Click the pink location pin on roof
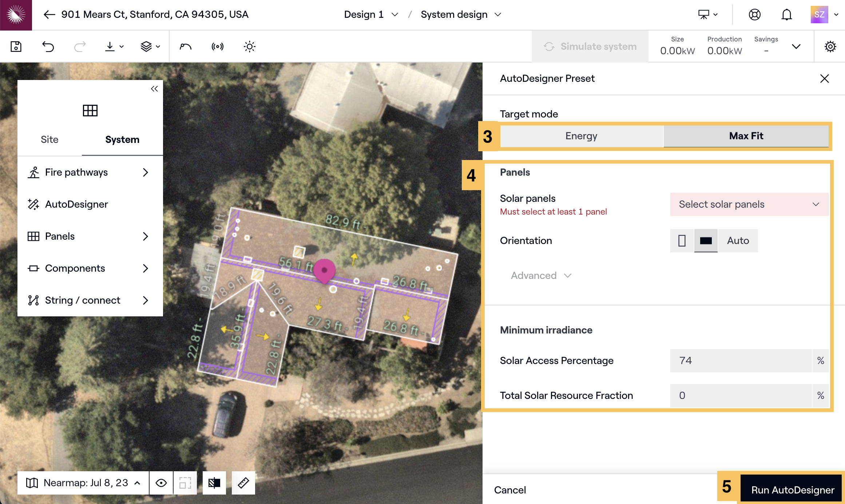This screenshot has height=504, width=845. pos(324,271)
